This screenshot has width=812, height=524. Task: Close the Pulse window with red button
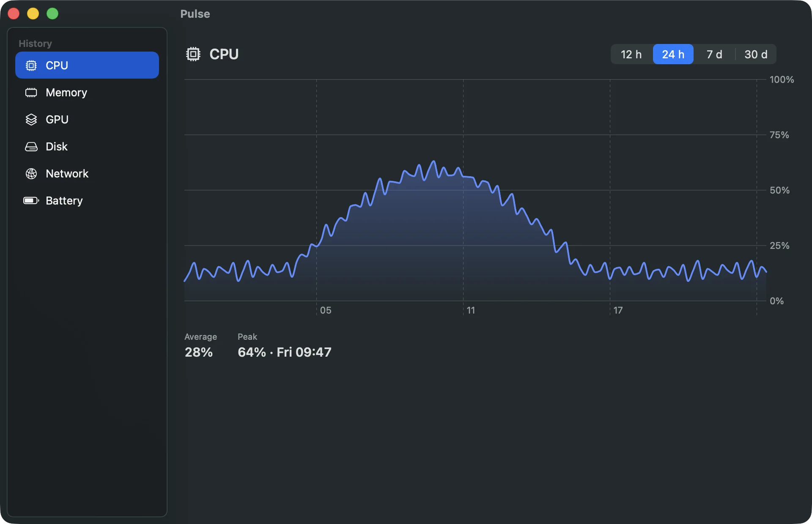coord(14,14)
